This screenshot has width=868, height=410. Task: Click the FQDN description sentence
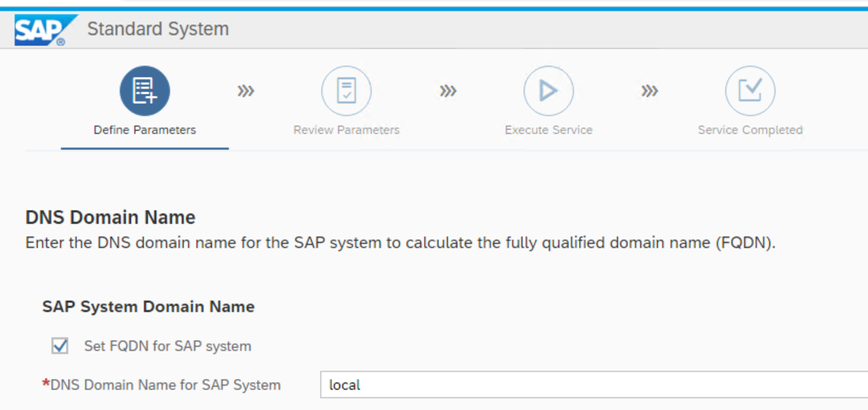coord(401,243)
